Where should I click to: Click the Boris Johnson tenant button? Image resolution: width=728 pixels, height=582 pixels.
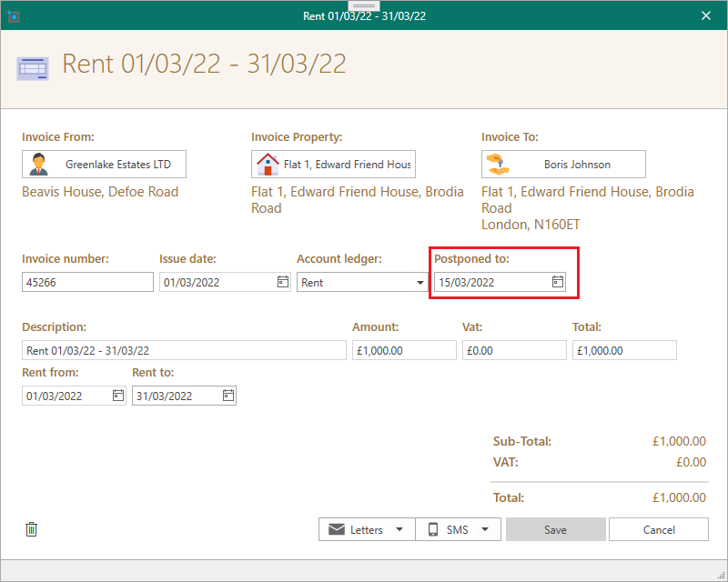tap(563, 164)
